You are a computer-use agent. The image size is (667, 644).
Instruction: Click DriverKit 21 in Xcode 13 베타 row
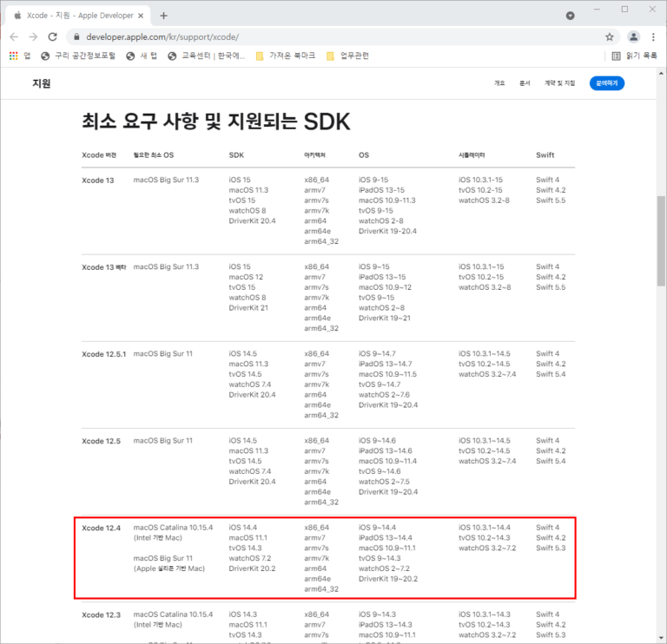[x=248, y=308]
